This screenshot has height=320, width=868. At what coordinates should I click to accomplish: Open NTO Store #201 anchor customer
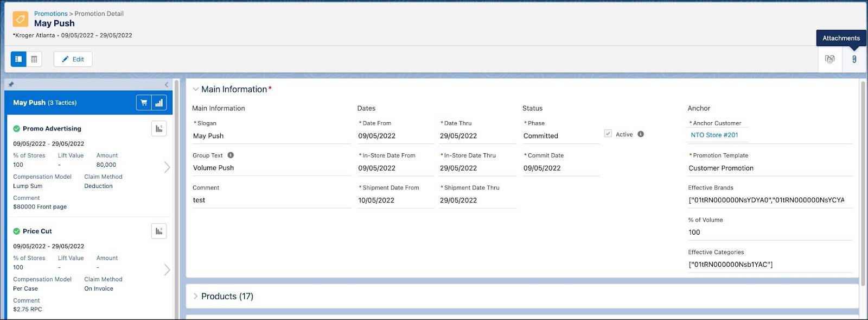(714, 135)
